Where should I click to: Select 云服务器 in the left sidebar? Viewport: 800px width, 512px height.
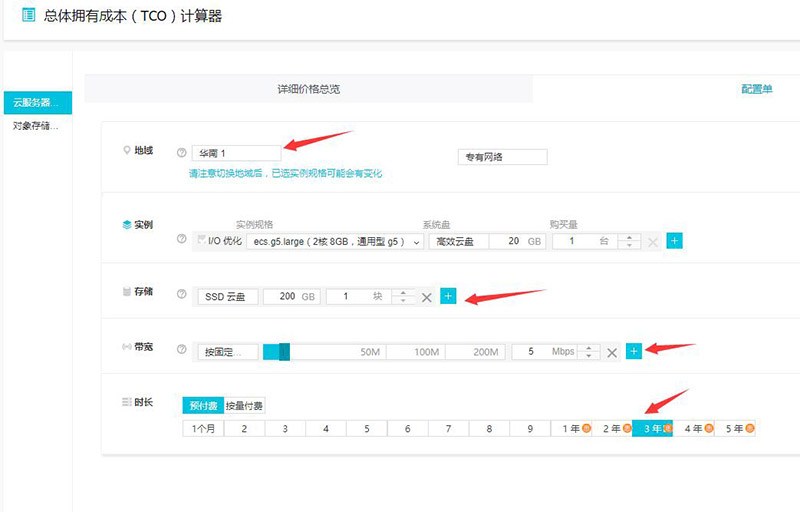click(36, 102)
